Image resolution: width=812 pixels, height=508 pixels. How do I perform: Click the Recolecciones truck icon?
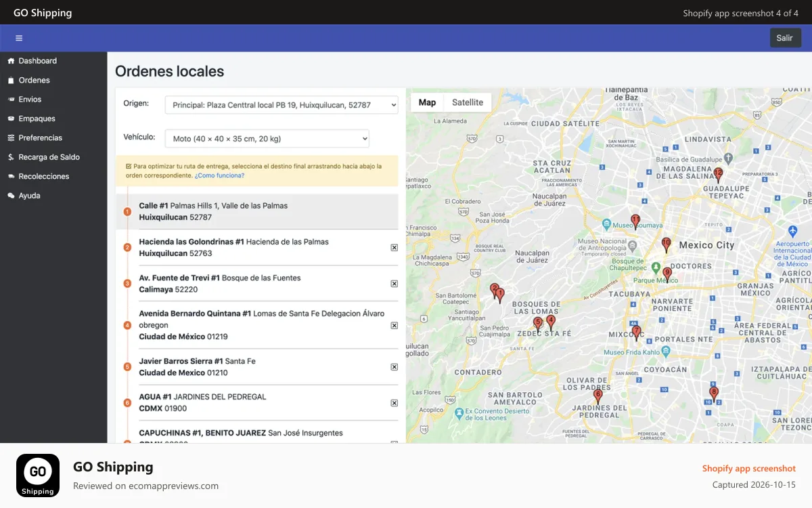[11, 176]
